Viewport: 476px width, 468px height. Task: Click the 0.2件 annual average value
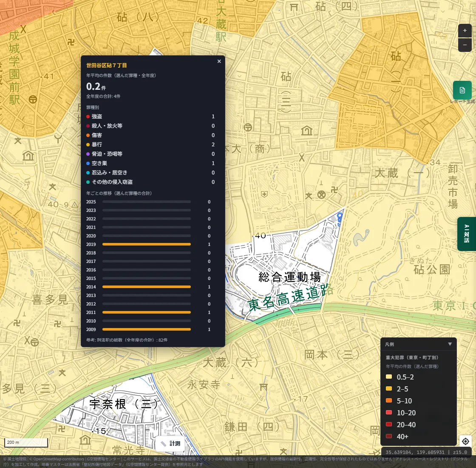click(x=96, y=87)
